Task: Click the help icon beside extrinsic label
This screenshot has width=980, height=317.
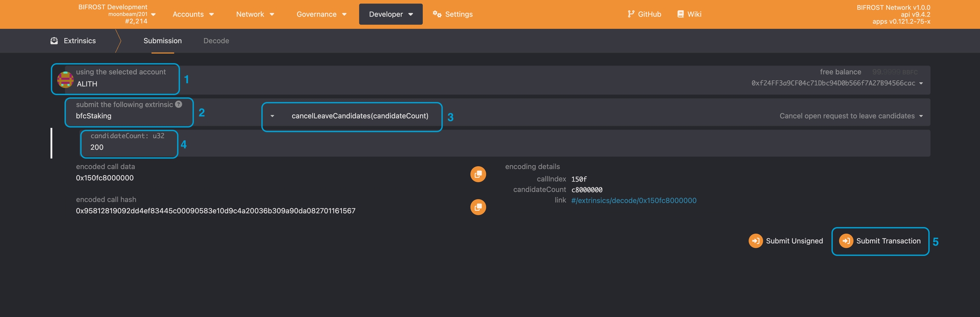Action: [179, 104]
